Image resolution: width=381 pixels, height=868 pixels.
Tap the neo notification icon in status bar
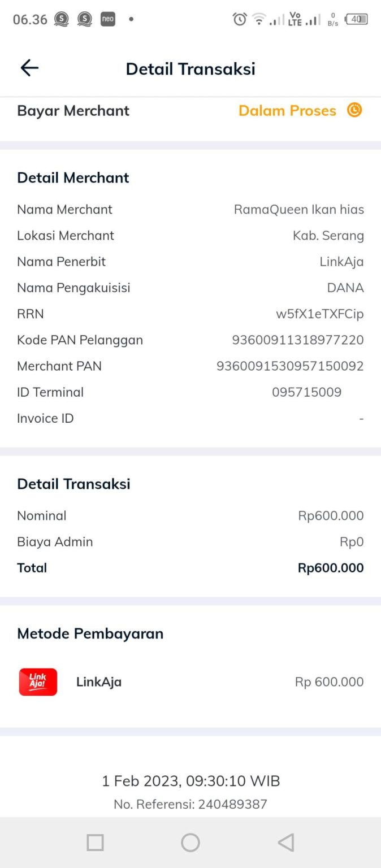(107, 19)
